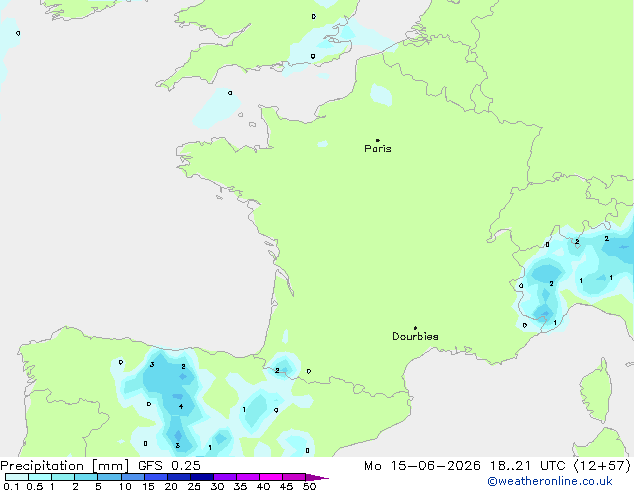Click the '(12+57)' forecast offset text
The image size is (634, 490).
[602, 466]
